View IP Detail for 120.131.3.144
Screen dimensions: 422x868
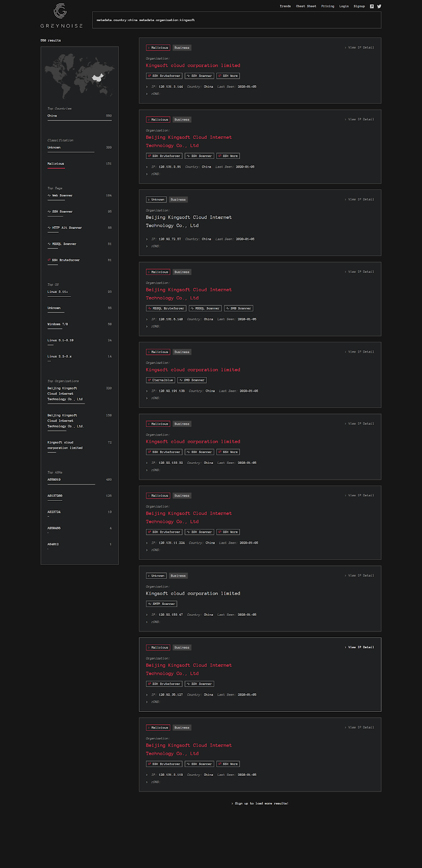tap(359, 47)
